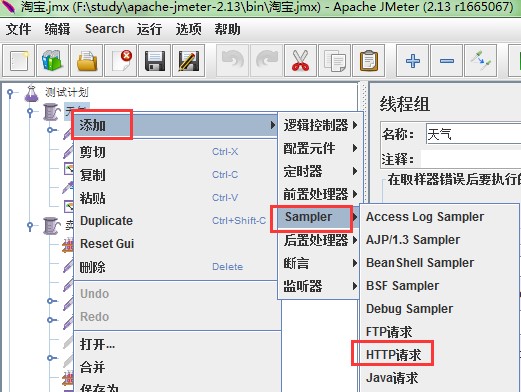Collapse the first thread group tree toggle
This screenshot has width=521, height=392.
pyautogui.click(x=30, y=112)
